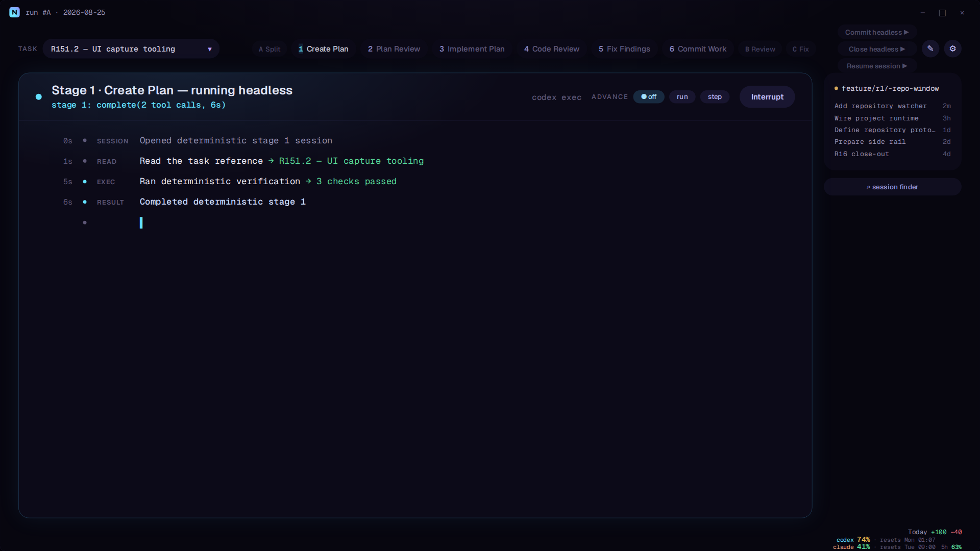Select the C Fix tab
980x551 pixels.
pos(800,49)
